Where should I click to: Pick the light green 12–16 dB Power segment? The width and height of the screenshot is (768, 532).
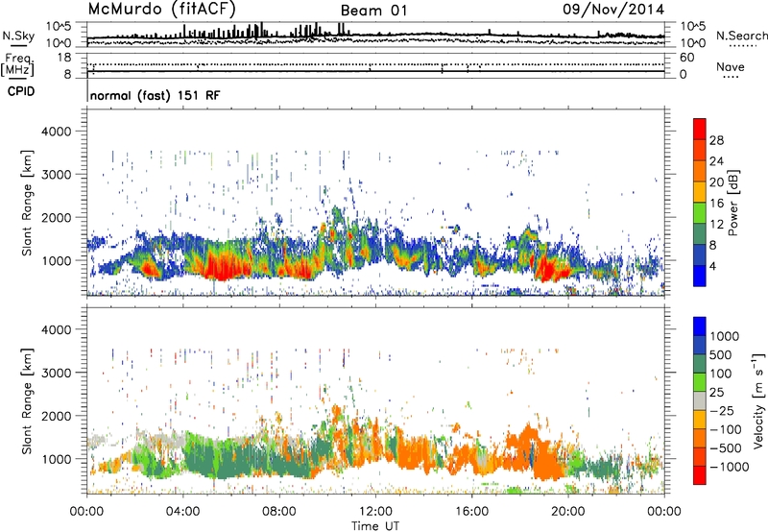coord(700,212)
